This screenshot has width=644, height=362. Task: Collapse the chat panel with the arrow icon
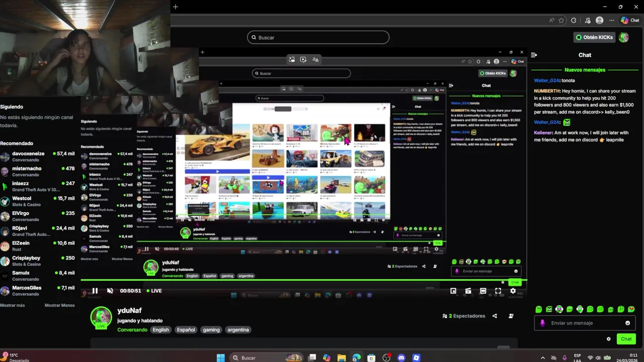pyautogui.click(x=534, y=55)
